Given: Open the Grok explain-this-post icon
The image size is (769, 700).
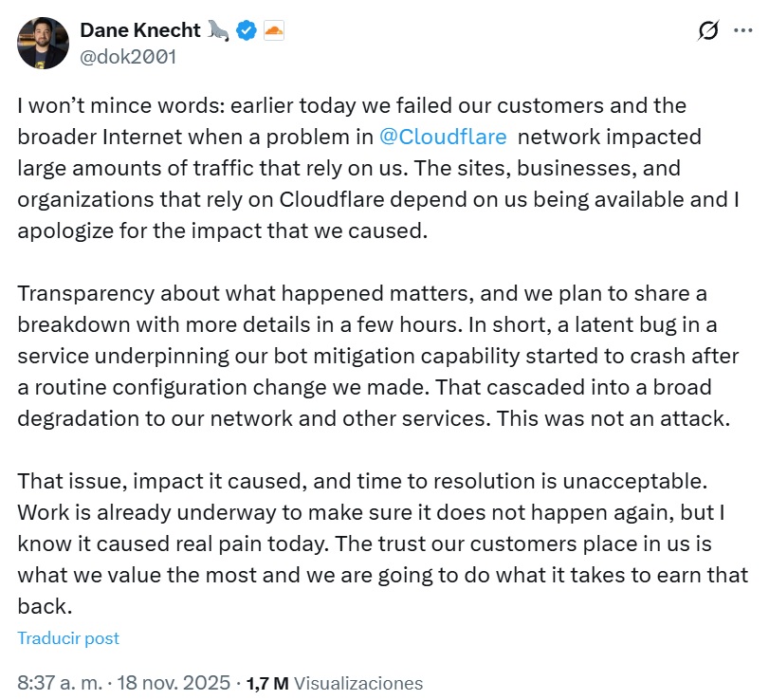Looking at the screenshot, I should (707, 31).
